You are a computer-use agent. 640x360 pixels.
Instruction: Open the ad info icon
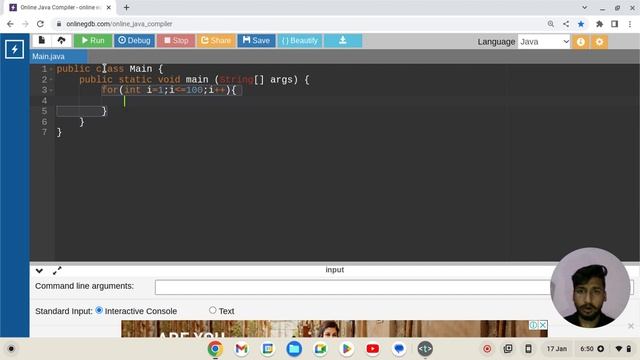[x=533, y=325]
